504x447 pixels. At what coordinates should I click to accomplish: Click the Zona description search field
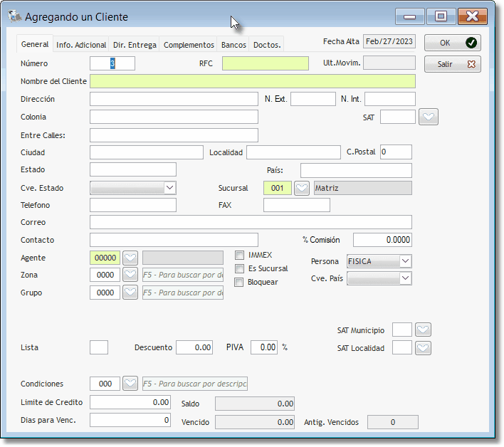[183, 275]
